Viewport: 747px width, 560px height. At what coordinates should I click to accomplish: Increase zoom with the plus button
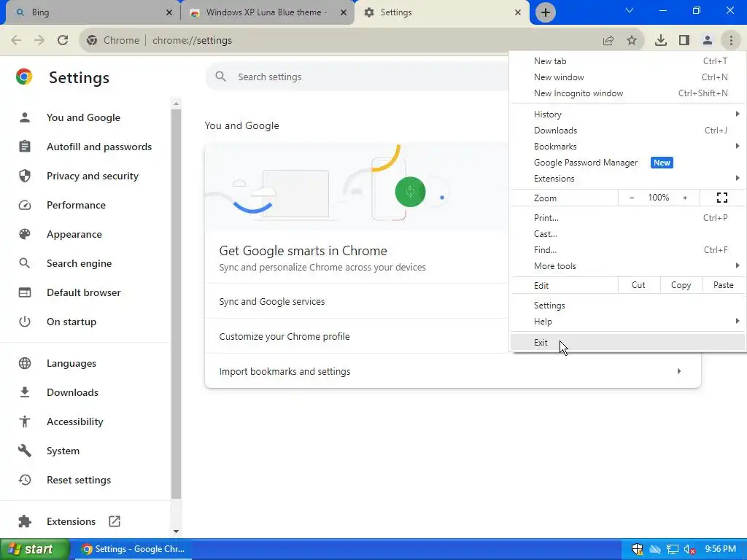click(x=685, y=198)
